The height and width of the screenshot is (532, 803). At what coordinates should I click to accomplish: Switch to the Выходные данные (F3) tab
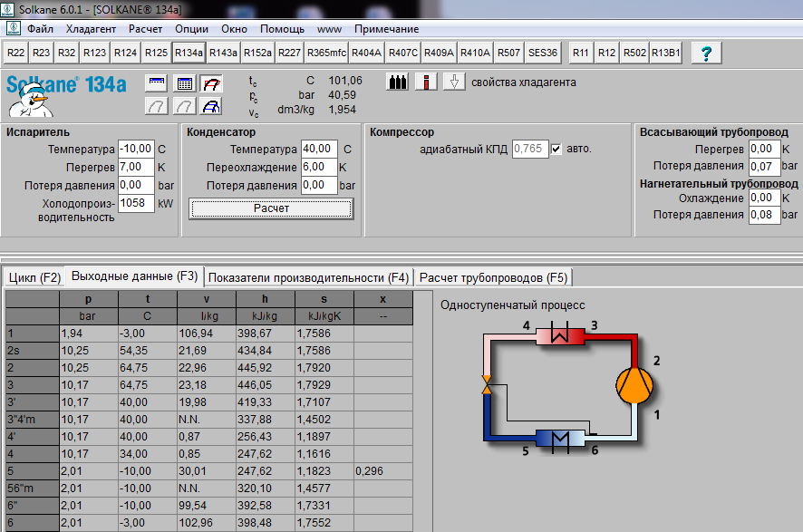135,276
